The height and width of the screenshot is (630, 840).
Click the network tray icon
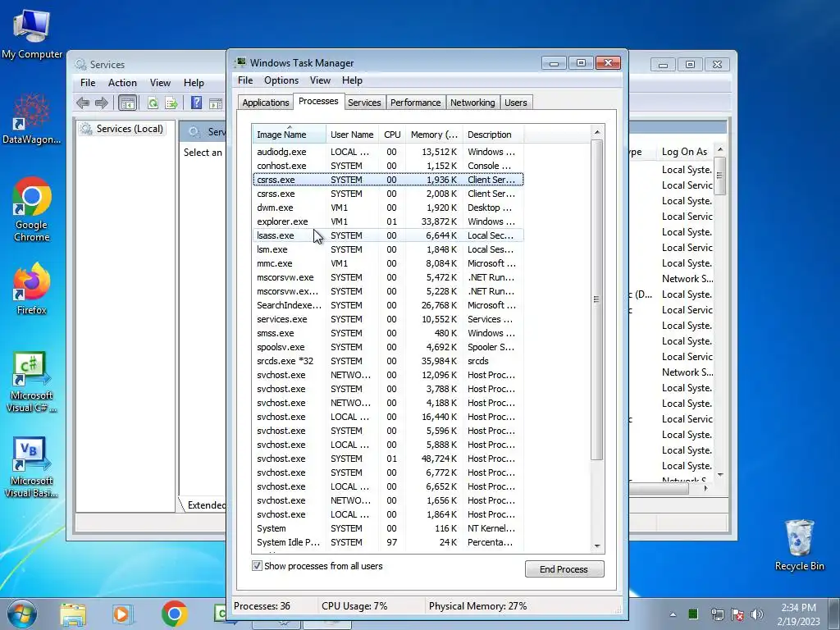pyautogui.click(x=717, y=614)
